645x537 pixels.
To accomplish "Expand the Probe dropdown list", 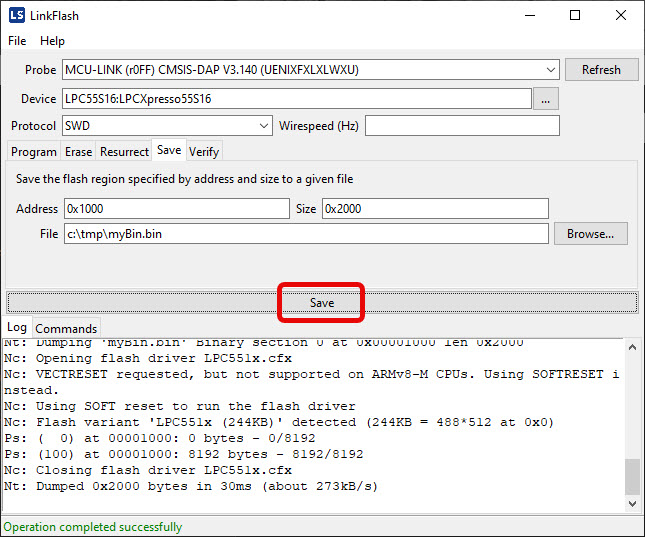I will pyautogui.click(x=551, y=70).
